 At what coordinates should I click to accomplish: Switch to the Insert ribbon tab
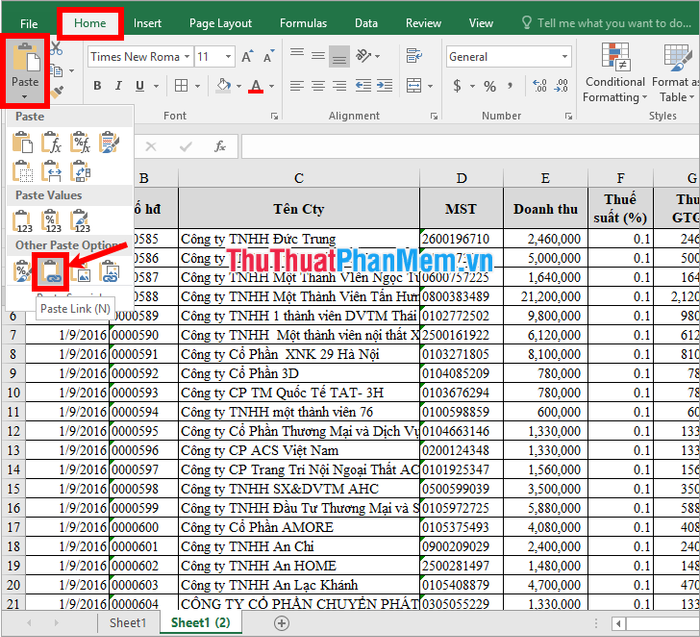[147, 23]
